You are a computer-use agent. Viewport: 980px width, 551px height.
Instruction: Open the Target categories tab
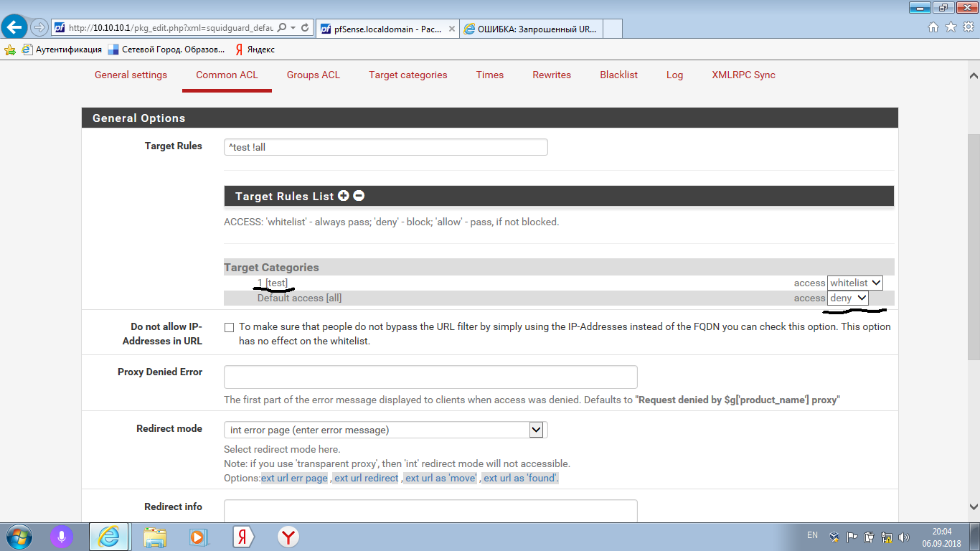pyautogui.click(x=407, y=75)
